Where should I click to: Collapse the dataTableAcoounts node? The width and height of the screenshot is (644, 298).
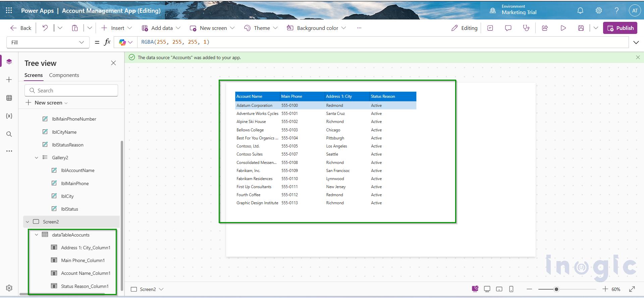coord(37,235)
